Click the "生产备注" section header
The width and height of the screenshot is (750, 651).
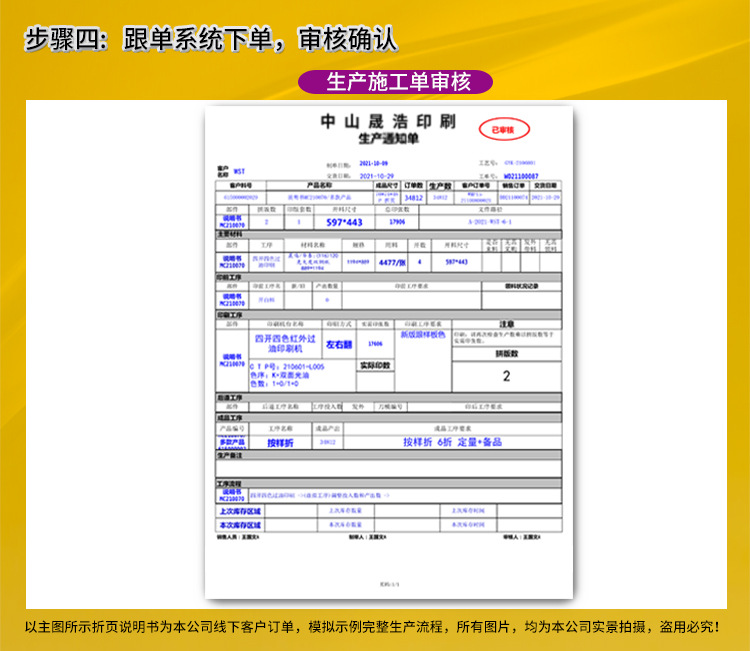388,456
